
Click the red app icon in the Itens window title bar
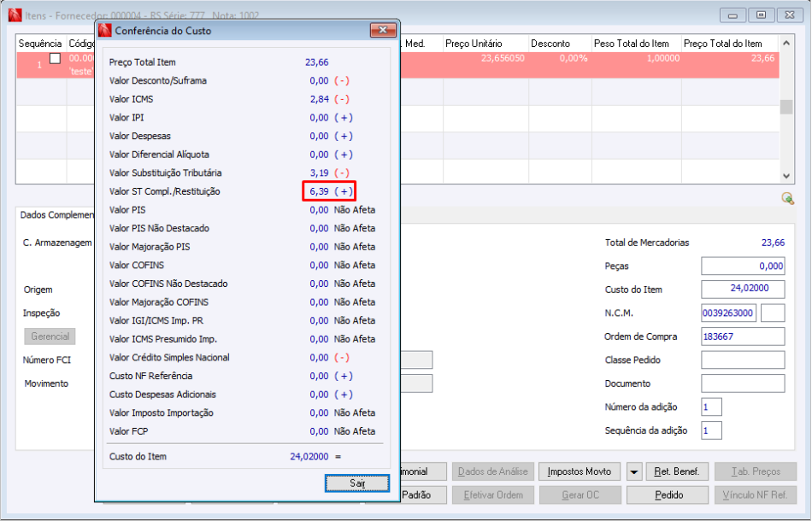point(15,15)
